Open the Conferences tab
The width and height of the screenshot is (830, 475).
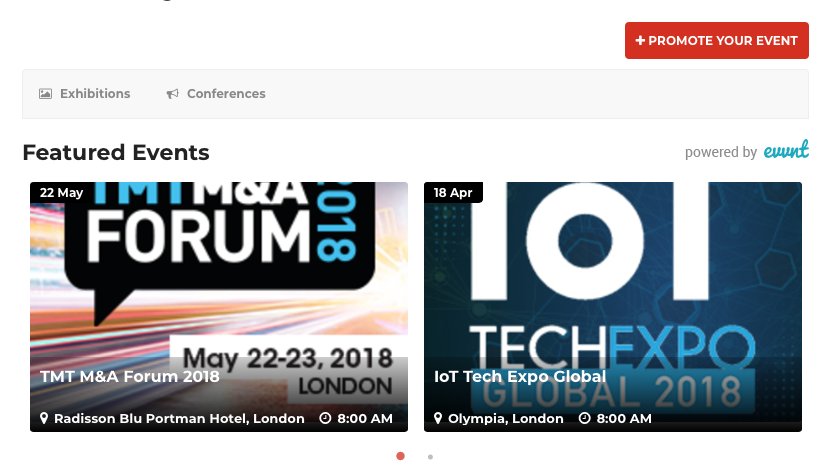[x=216, y=94]
